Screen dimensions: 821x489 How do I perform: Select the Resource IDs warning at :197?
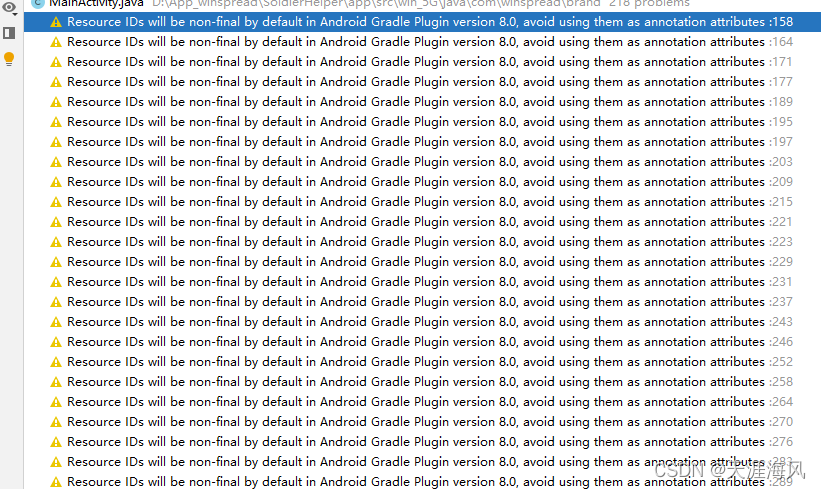coord(422,142)
